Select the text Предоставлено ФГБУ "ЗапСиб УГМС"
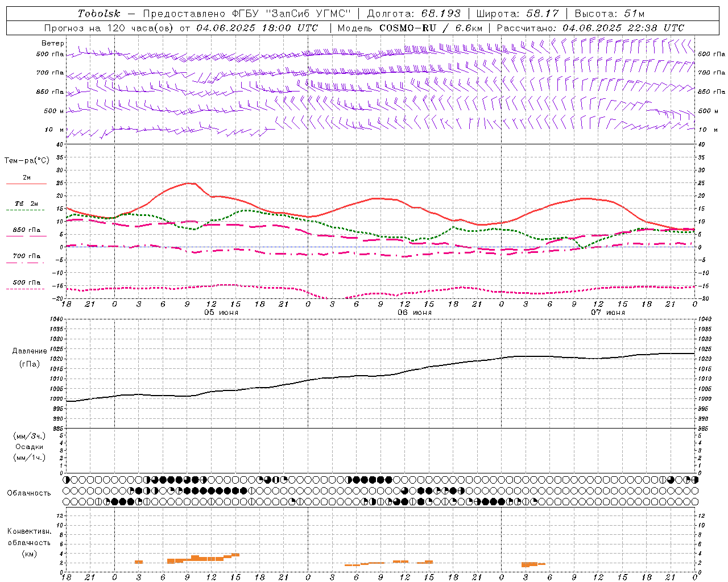 (x=247, y=14)
